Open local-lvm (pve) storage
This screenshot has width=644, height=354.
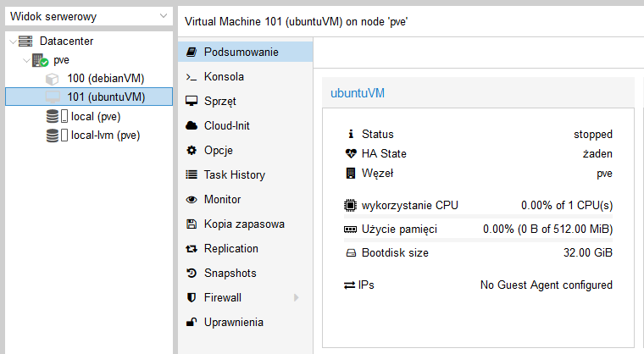coord(105,135)
